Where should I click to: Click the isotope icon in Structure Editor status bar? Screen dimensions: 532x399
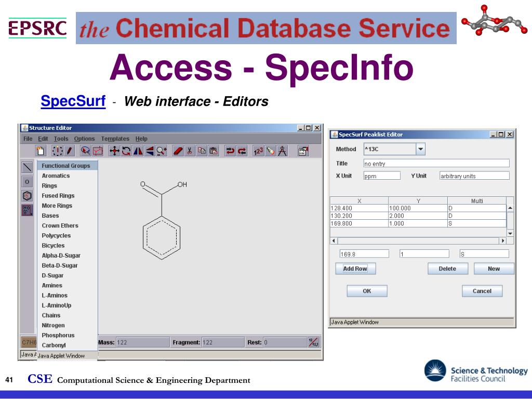click(313, 342)
